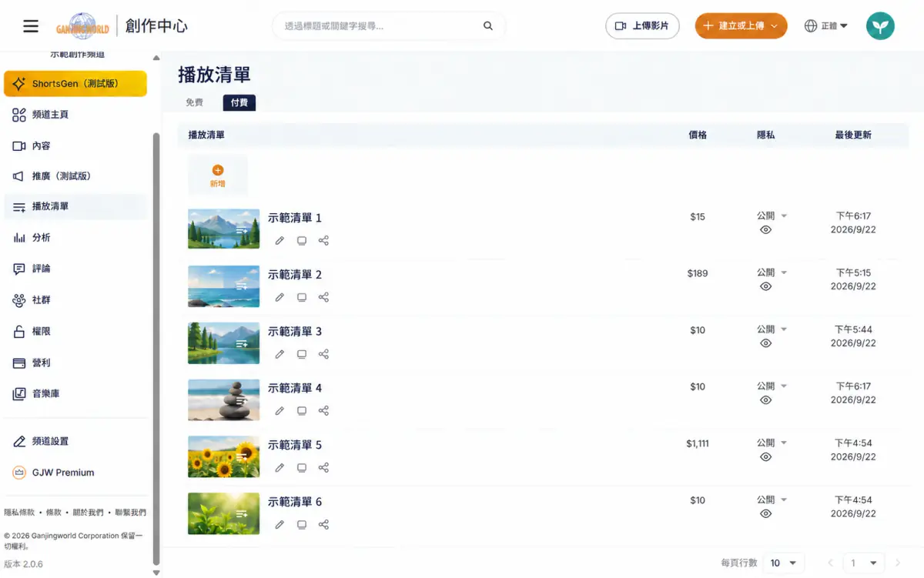Image resolution: width=924 pixels, height=578 pixels.
Task: Open the 公開 privacy dropdown for 示範清單 3
Action: (772, 329)
